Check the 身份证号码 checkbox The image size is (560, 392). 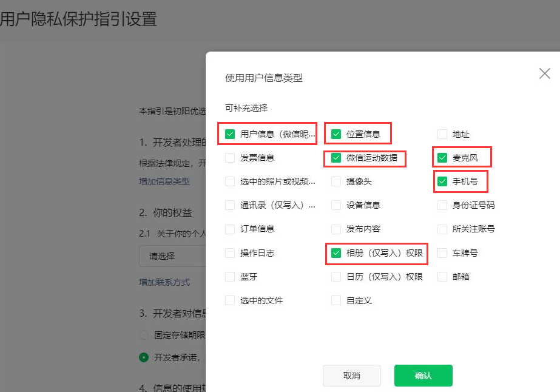point(442,205)
